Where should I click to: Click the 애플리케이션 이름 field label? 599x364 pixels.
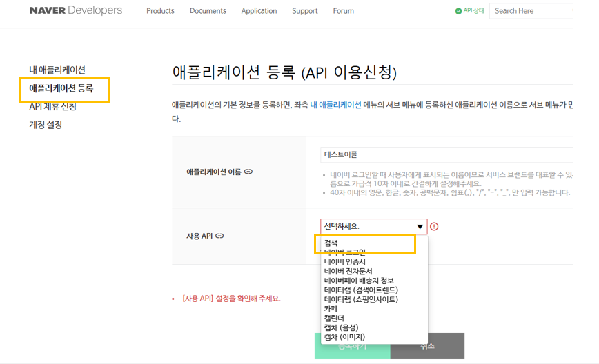tap(214, 172)
